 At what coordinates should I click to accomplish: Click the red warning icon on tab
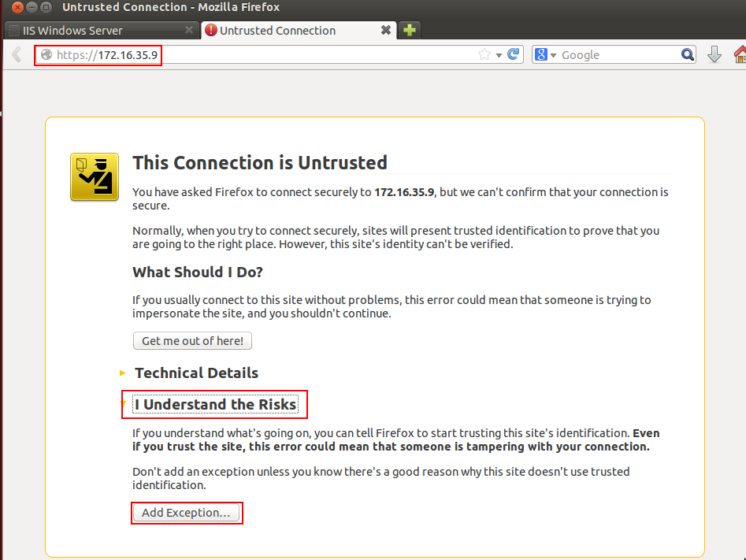pos(211,30)
